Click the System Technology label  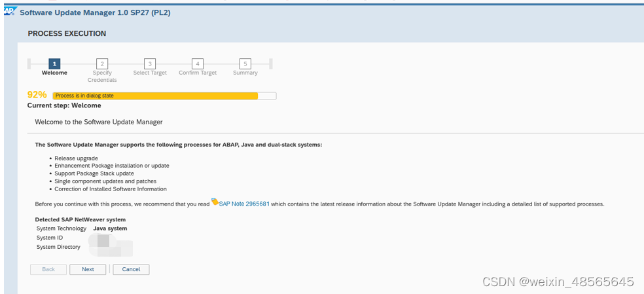(62, 229)
